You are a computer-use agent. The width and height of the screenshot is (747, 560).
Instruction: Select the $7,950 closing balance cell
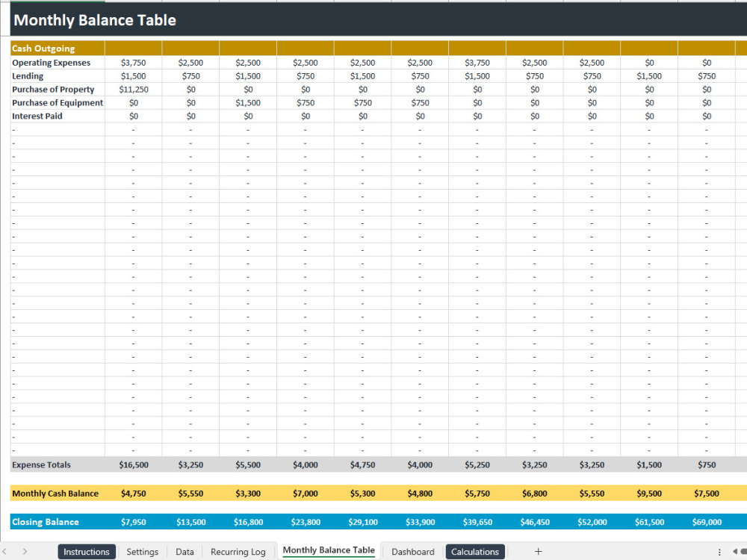pos(134,522)
